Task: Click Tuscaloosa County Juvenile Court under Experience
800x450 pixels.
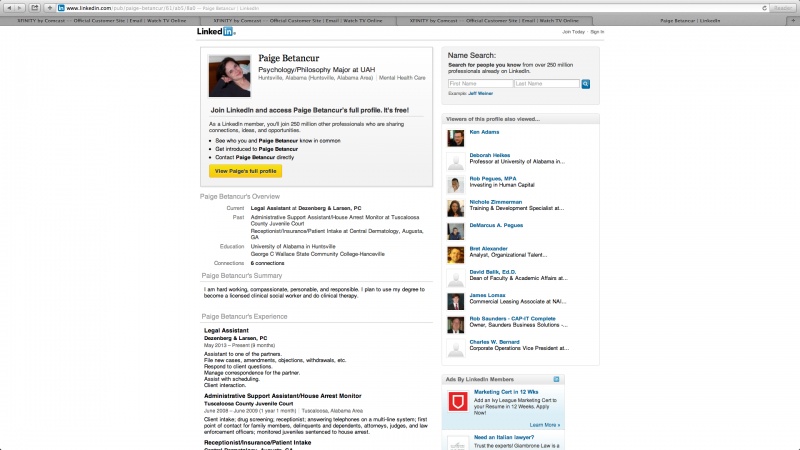Action: point(248,404)
